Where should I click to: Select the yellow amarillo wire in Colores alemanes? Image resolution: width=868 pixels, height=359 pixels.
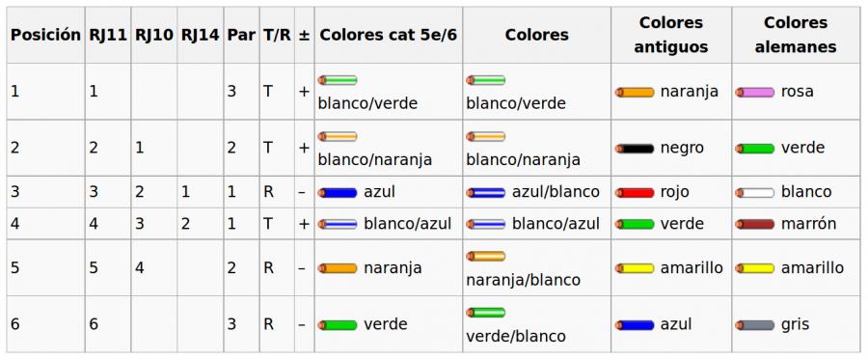tap(755, 268)
